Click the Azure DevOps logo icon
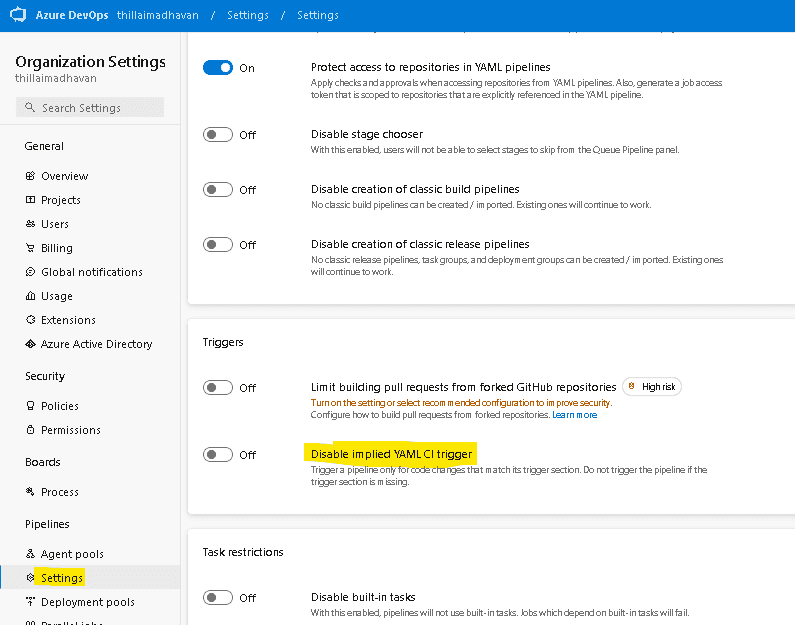Screen dimensions: 795x625 pos(18,14)
